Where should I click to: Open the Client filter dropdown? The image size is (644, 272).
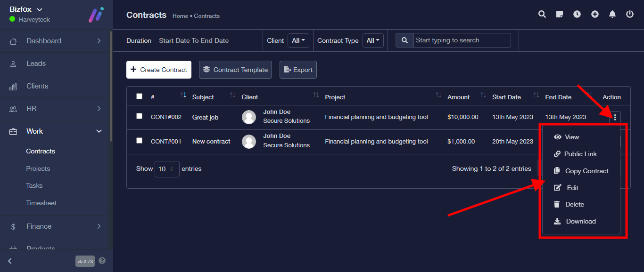pos(299,41)
